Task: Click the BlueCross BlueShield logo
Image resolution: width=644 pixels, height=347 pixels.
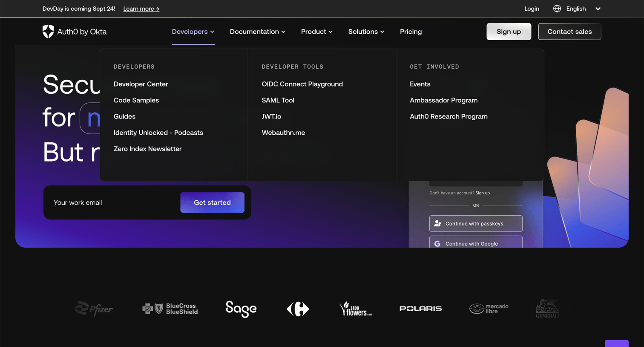Action: click(170, 309)
